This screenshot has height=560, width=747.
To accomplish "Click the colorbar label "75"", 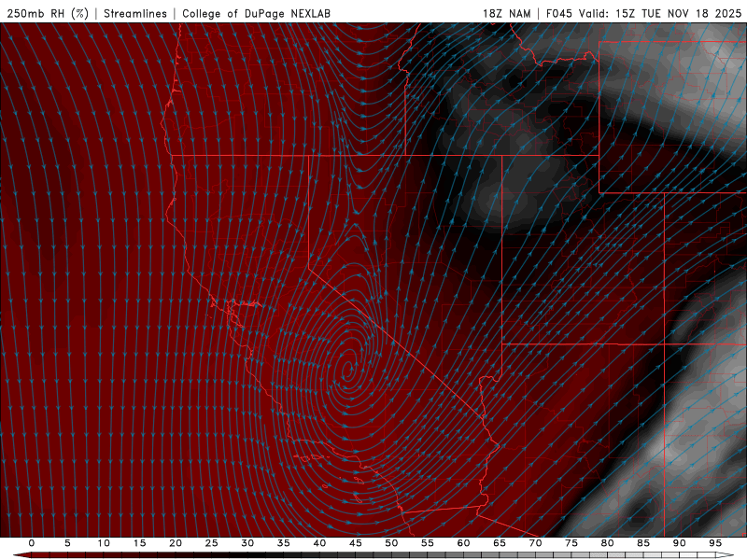I will tap(571, 543).
